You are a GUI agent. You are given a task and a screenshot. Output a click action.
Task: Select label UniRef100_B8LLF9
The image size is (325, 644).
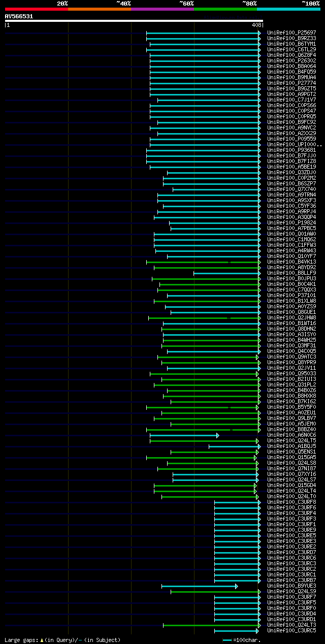(291, 273)
